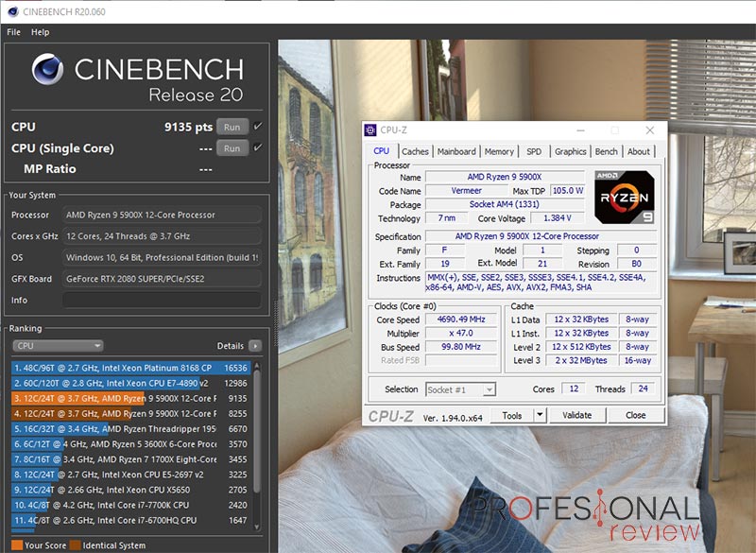This screenshot has width=756, height=553.
Task: Run the CPU benchmark
Action: [x=232, y=127]
